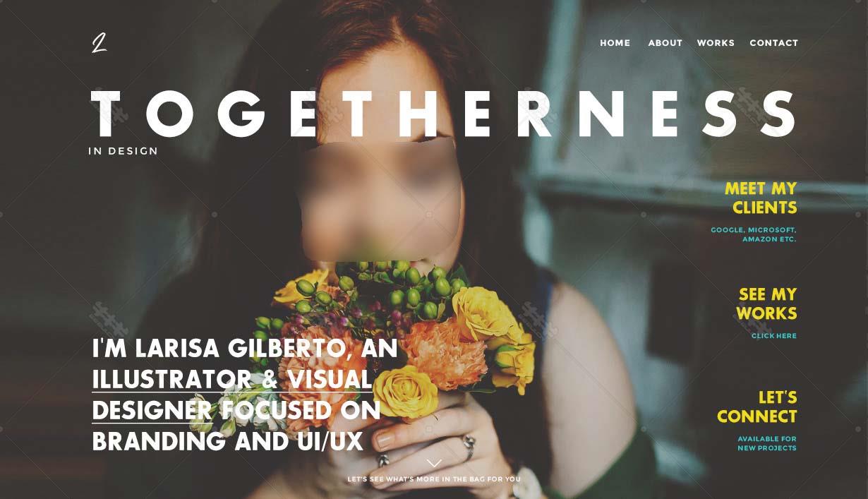This screenshot has width=868, height=499.
Task: Click the Google, Microsoft, Amazon etc. text
Action: [x=754, y=234]
